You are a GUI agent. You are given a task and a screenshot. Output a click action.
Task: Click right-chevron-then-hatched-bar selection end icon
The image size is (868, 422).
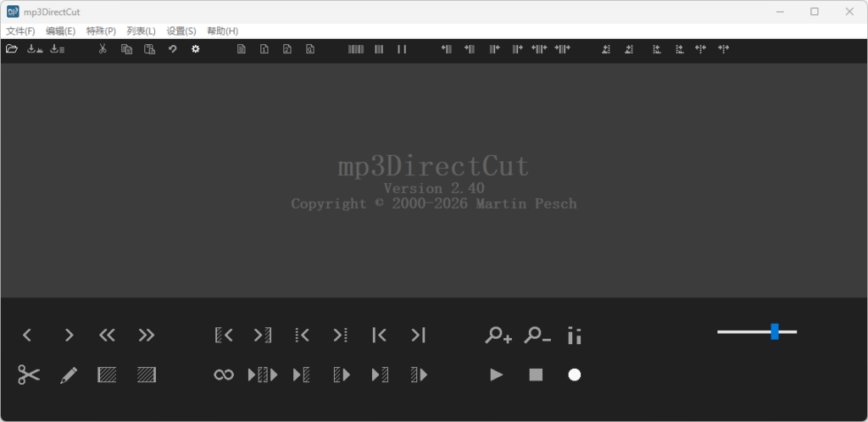coord(263,336)
